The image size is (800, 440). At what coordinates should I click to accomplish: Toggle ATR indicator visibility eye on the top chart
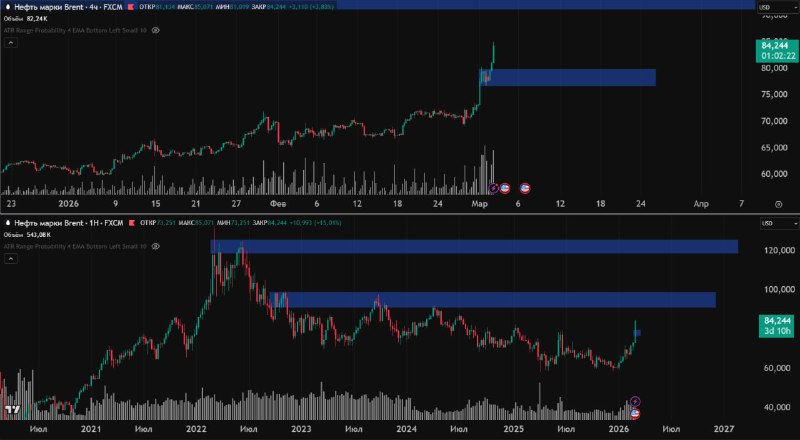(155, 30)
